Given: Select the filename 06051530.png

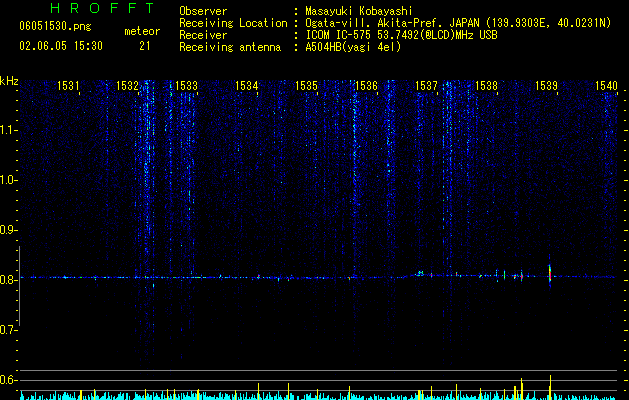Looking at the screenshot, I should tap(55, 27).
